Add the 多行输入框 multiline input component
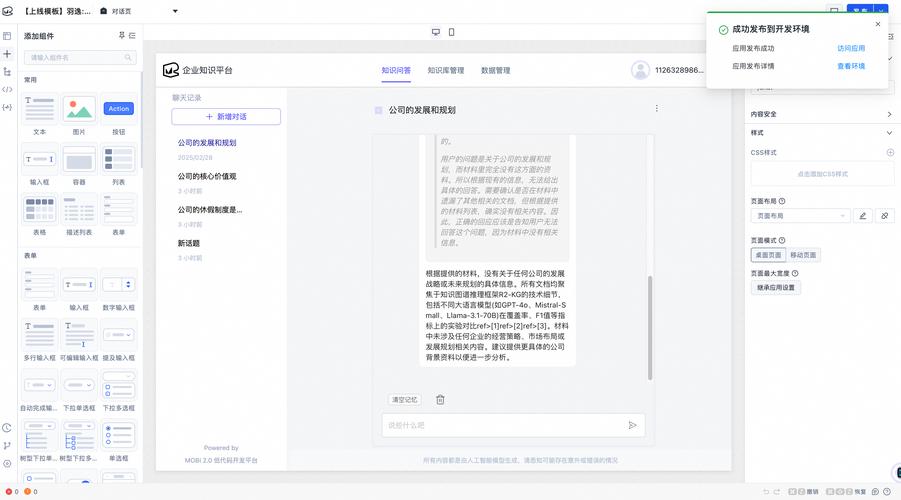The width and height of the screenshot is (901, 500). coord(40,340)
